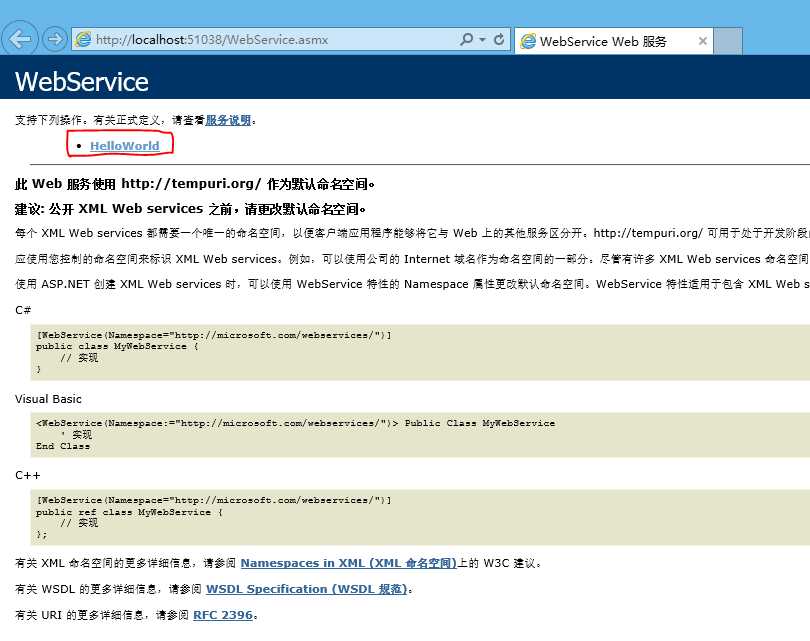Click 'public ref class MyWebService {' line
This screenshot has height=641, width=810.
click(x=129, y=512)
